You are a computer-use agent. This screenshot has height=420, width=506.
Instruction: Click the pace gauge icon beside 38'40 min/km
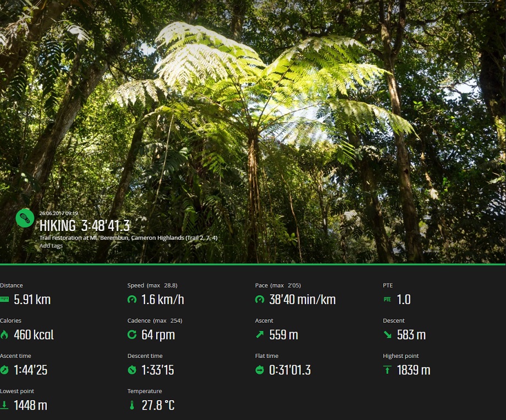pos(260,300)
